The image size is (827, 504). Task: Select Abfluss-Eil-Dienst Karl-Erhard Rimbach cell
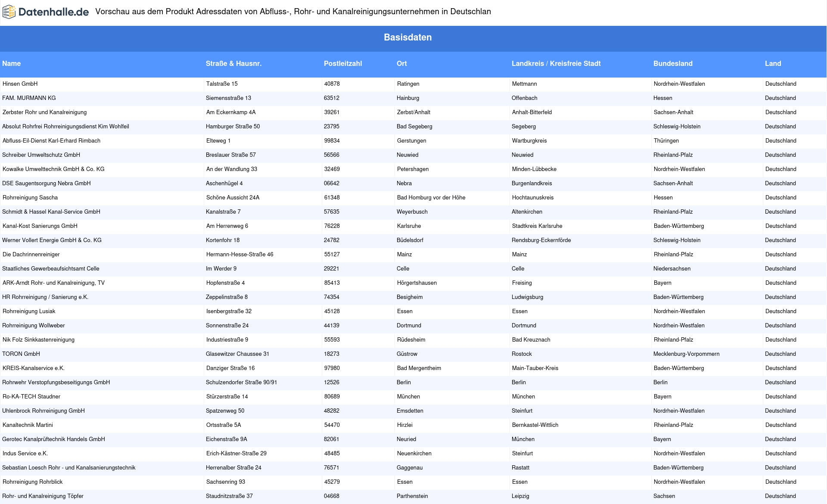pos(51,140)
